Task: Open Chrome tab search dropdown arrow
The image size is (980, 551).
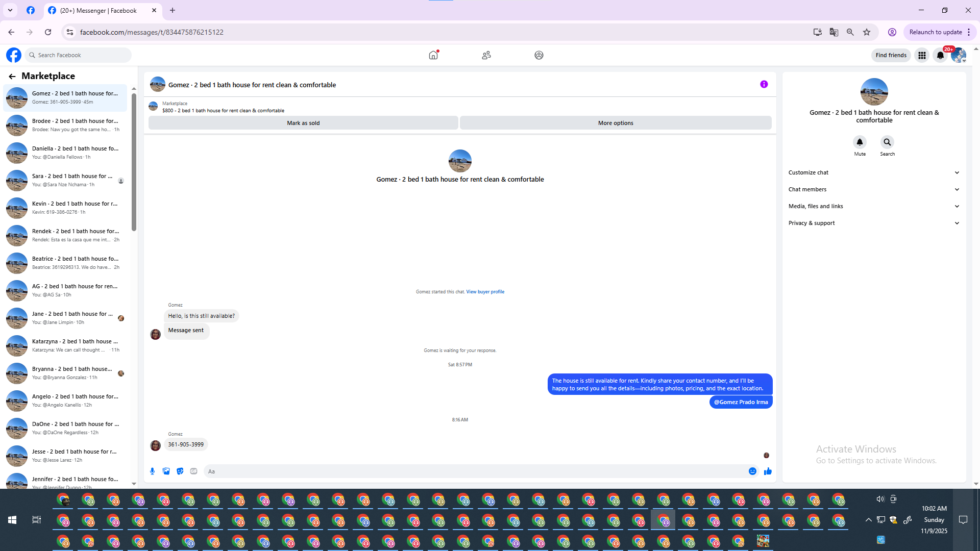Action: pyautogui.click(x=10, y=10)
